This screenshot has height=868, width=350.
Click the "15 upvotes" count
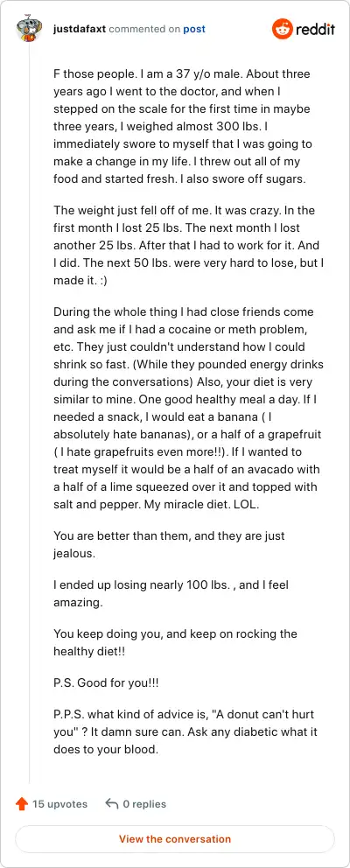click(x=59, y=804)
